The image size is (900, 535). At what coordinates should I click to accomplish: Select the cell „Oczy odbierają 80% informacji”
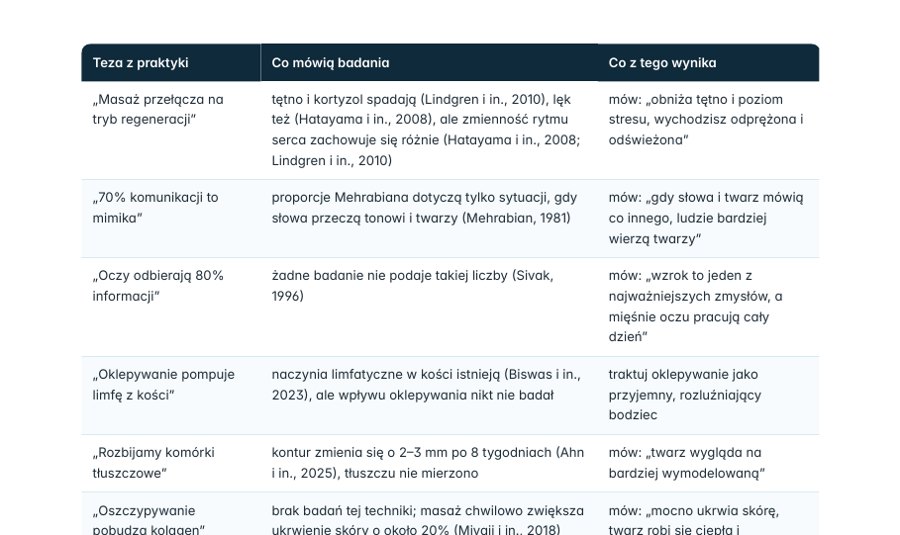click(171, 307)
